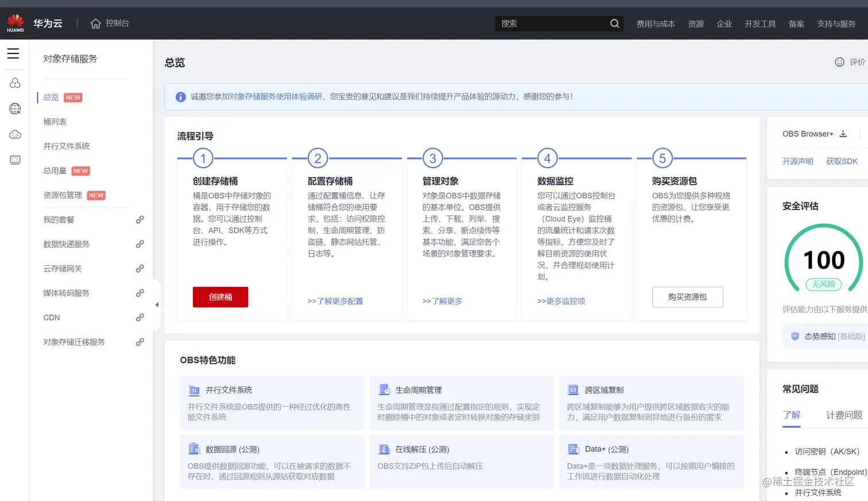The image size is (868, 501).
Task: Open external link icon for CDN
Action: 139,317
